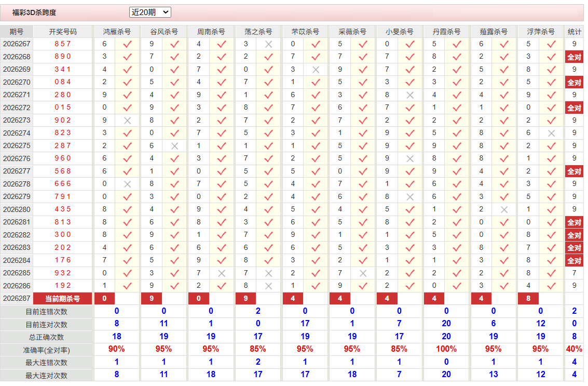Click the X mark in row 2026274 under 浮萍杀号

pyautogui.click(x=551, y=134)
